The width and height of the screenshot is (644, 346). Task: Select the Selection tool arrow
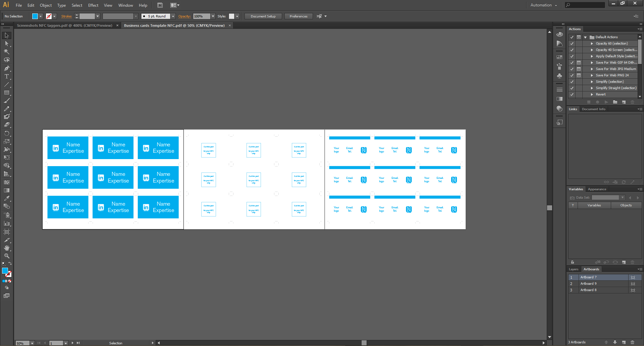pos(7,36)
